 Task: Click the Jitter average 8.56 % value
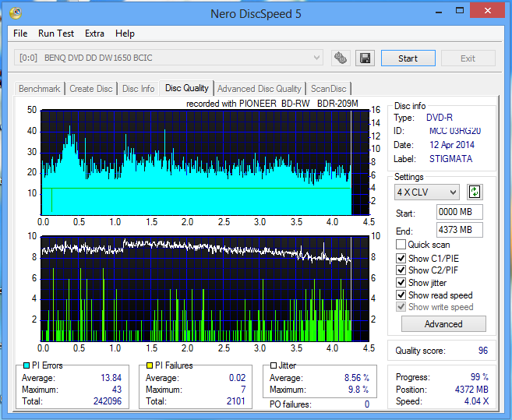tap(357, 378)
